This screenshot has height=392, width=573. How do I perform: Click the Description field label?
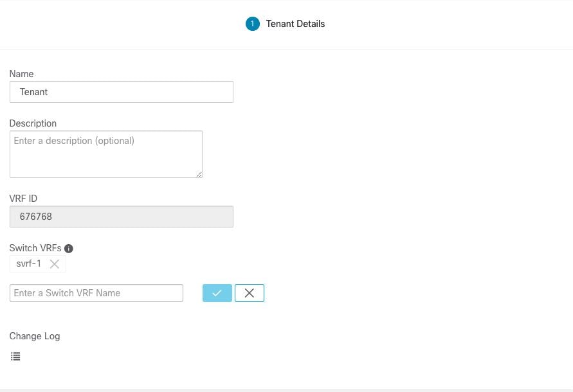point(33,123)
